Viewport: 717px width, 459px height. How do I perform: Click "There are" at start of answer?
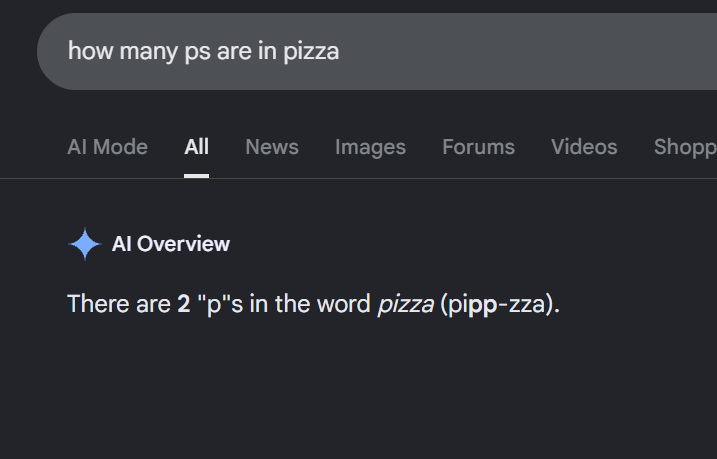coord(119,304)
